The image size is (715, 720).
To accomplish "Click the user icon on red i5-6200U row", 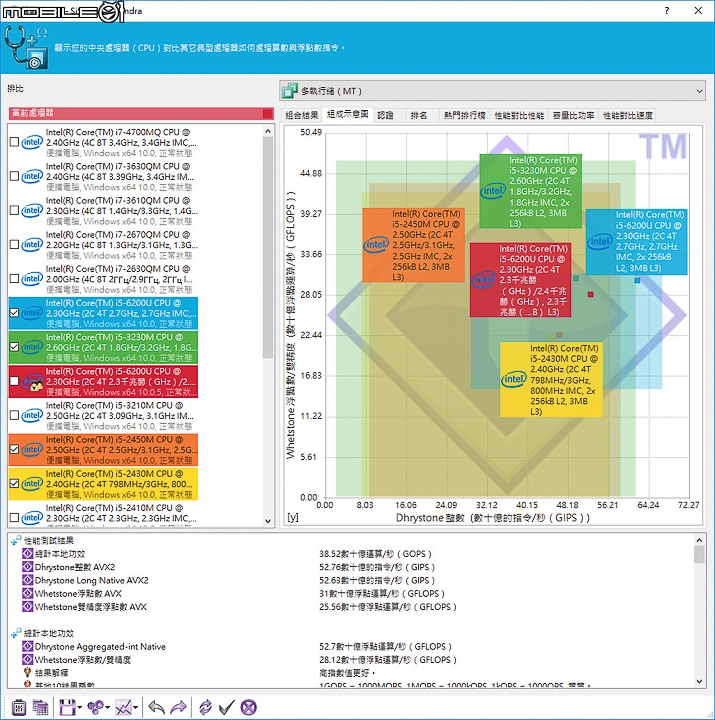I will point(35,385).
